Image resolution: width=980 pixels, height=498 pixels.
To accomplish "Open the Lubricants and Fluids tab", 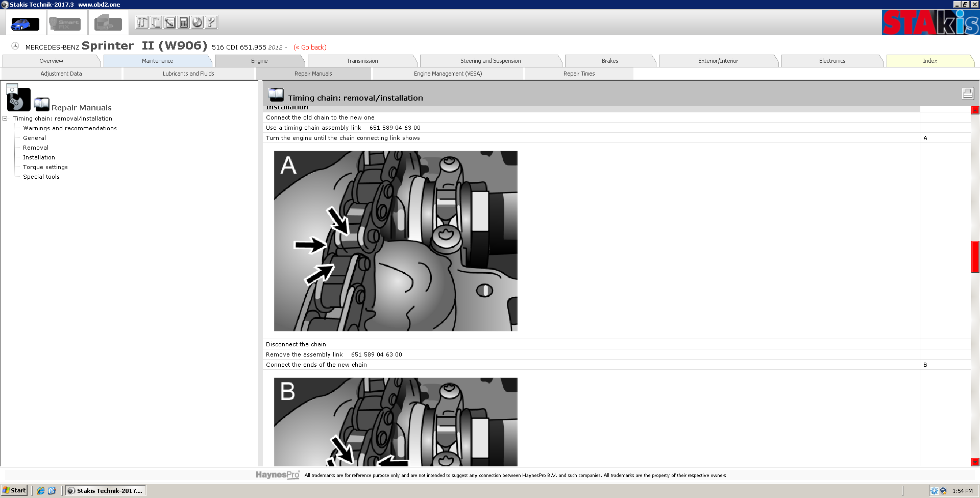I will pyautogui.click(x=188, y=74).
